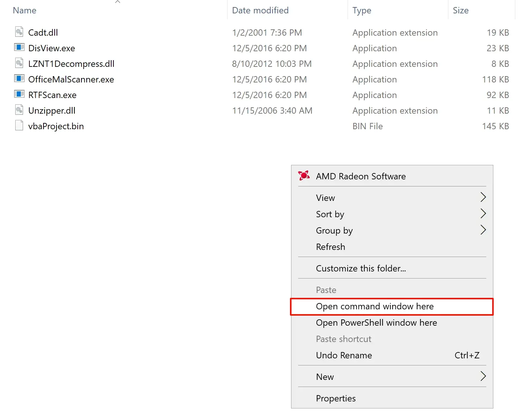Select the Unzipper.dll file icon
532x420 pixels.
pyautogui.click(x=19, y=110)
